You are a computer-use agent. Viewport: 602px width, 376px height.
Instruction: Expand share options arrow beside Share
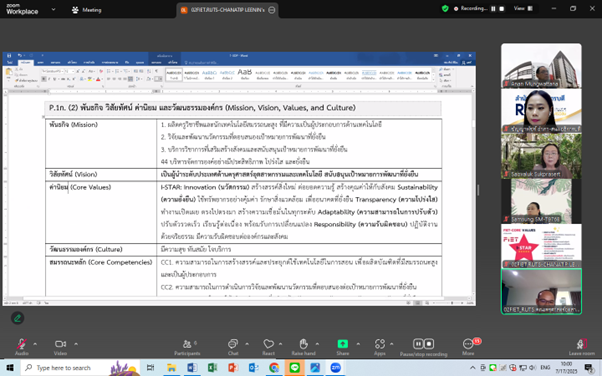[358, 344]
